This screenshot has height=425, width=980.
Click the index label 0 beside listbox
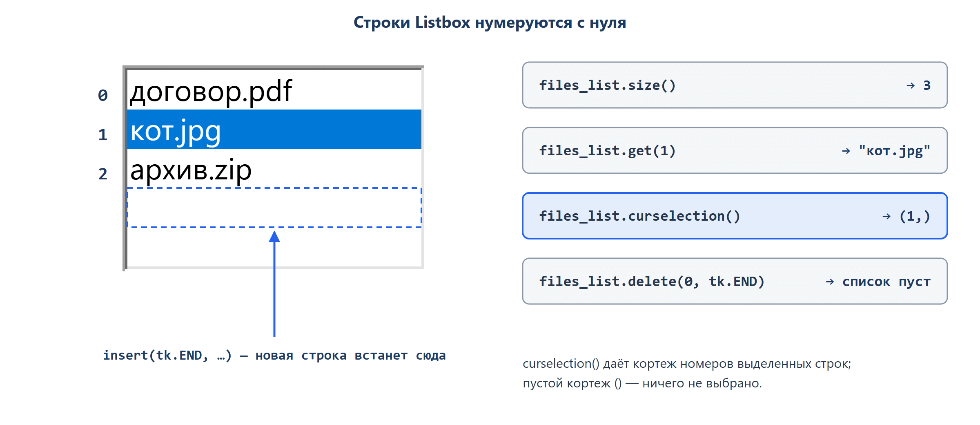pos(103,95)
